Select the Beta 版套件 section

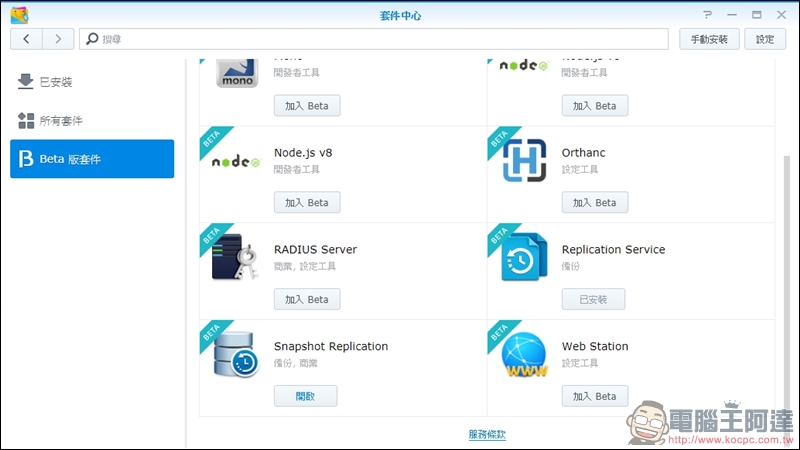click(92, 159)
